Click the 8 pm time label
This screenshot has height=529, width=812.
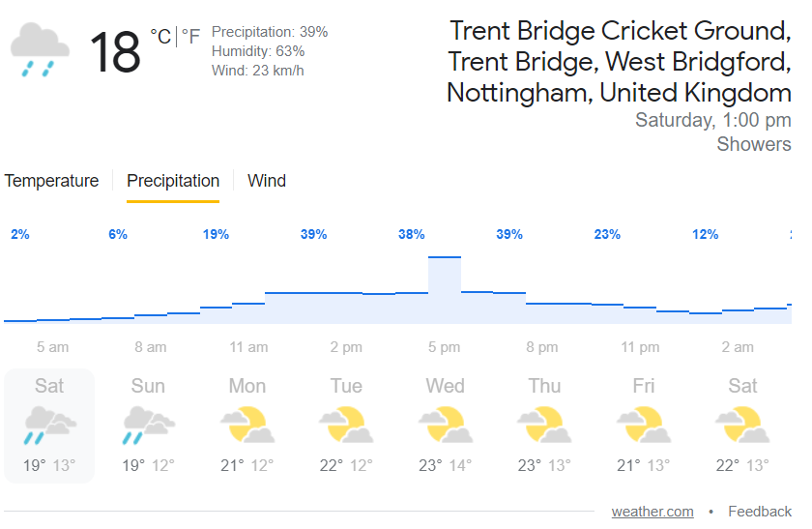(x=542, y=347)
